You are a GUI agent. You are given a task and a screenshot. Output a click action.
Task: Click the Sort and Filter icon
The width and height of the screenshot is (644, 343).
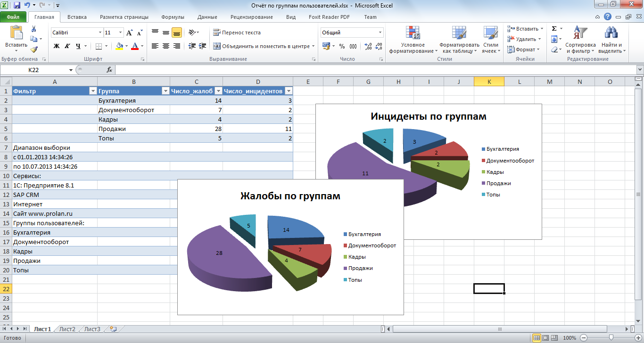(580, 33)
